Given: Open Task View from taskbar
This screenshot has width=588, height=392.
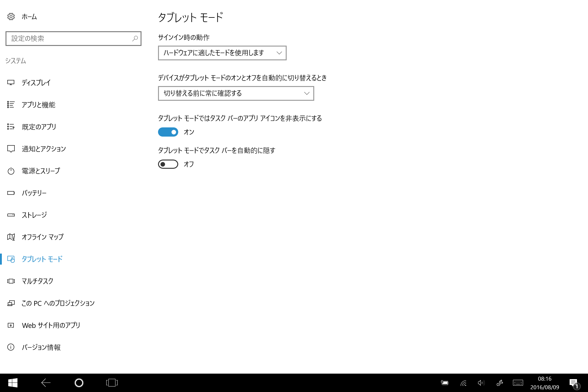Looking at the screenshot, I should tap(112, 383).
